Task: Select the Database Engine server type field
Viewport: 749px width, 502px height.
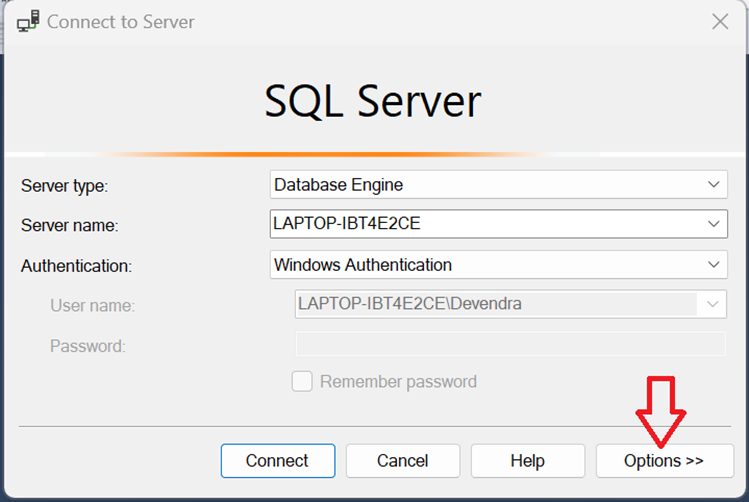Action: click(x=499, y=184)
